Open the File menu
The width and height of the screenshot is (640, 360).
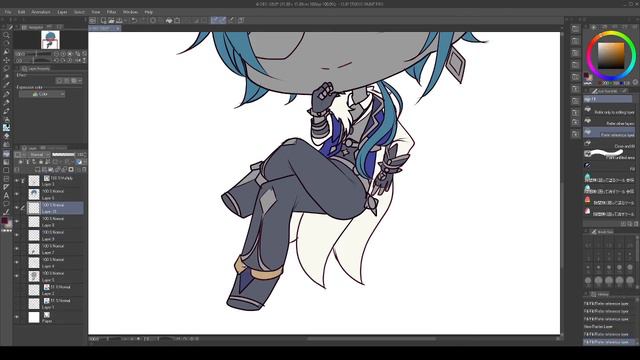pyautogui.click(x=8, y=12)
